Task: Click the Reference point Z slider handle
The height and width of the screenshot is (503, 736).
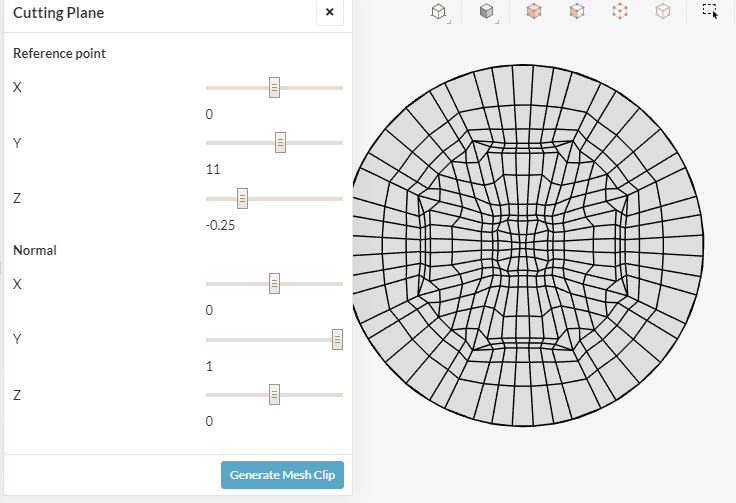Action: (242, 199)
